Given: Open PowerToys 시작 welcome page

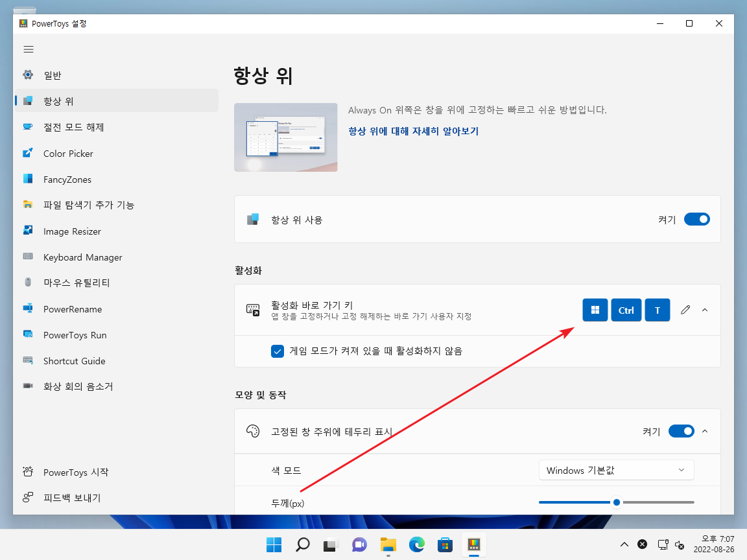Looking at the screenshot, I should tap(117, 472).
